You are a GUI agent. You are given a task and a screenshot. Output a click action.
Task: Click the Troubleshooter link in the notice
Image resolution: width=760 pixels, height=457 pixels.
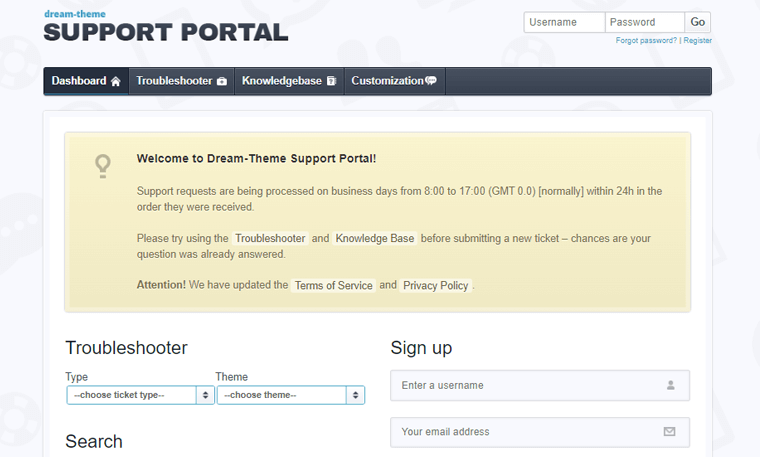[270, 238]
